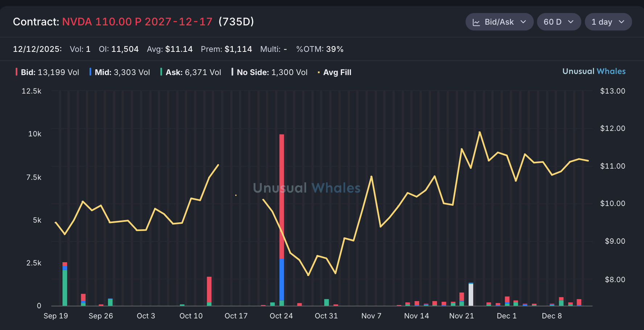Click the white No Side bar near Nov 21
The image size is (644, 330).
(x=471, y=295)
